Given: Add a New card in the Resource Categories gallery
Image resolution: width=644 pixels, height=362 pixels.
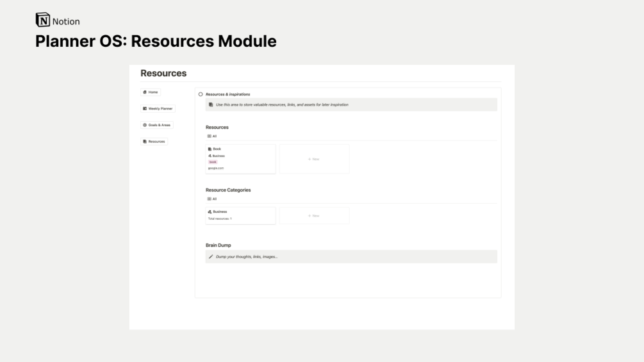Looking at the screenshot, I should click(x=314, y=215).
